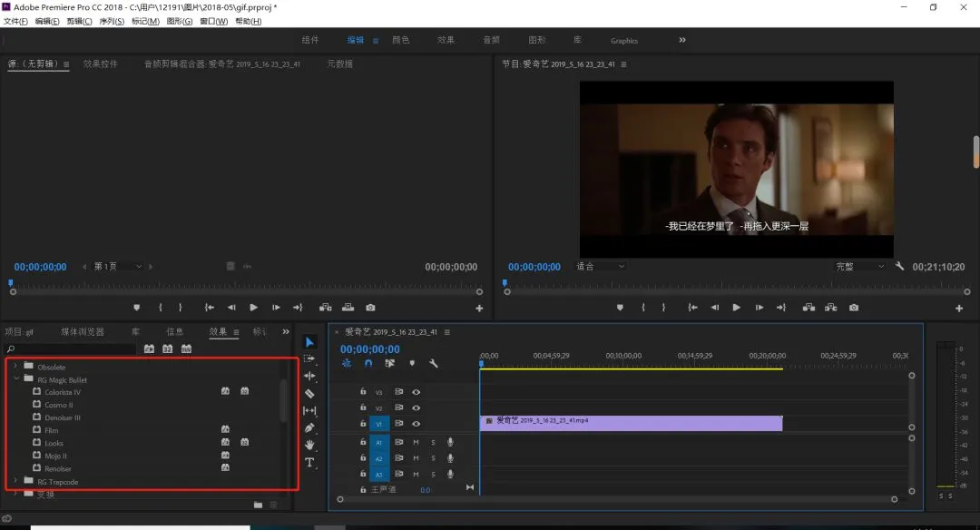Select the Selection arrow tool
Viewport: 980px width, 530px height.
pos(309,342)
